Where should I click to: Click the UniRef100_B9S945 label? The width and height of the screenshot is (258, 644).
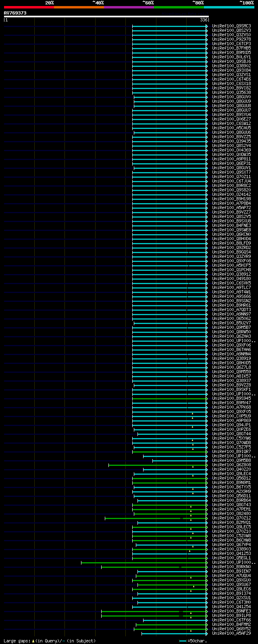(x=231, y=399)
